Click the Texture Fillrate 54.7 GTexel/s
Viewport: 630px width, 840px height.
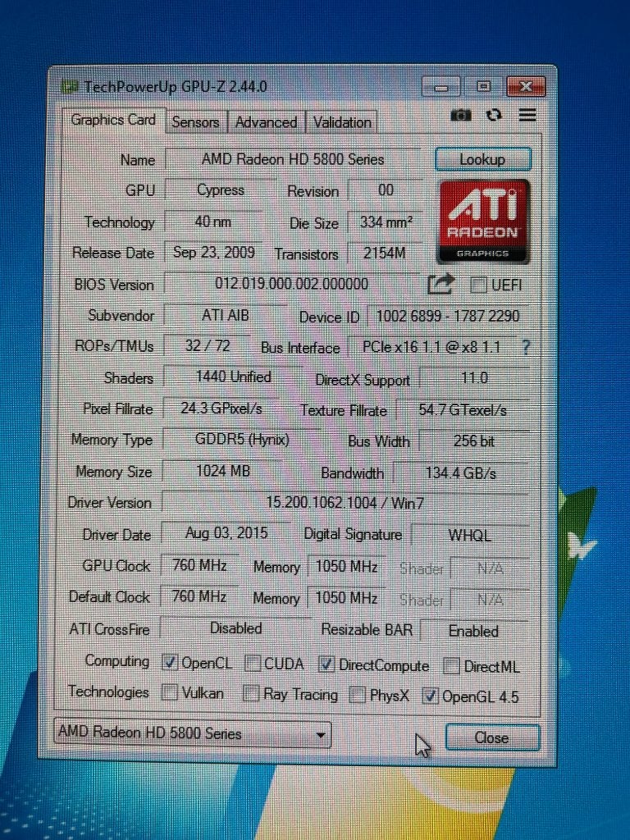tap(463, 410)
